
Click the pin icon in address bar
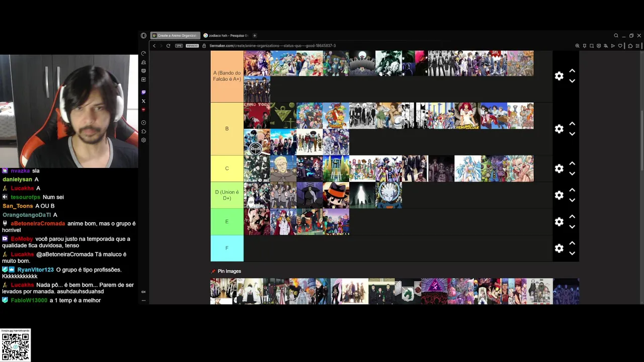point(585,46)
